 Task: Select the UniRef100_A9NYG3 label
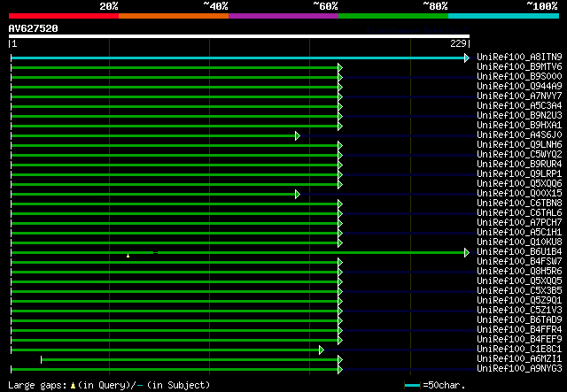click(x=519, y=369)
